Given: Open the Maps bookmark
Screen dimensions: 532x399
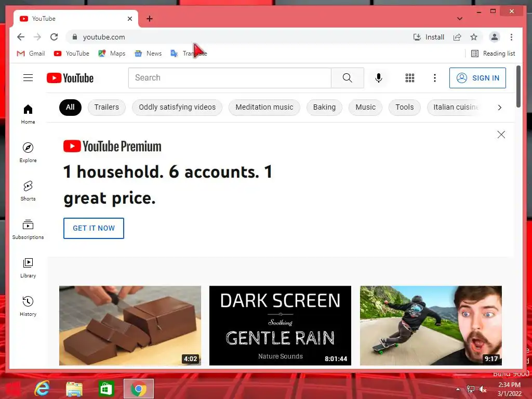Looking at the screenshot, I should [112, 54].
